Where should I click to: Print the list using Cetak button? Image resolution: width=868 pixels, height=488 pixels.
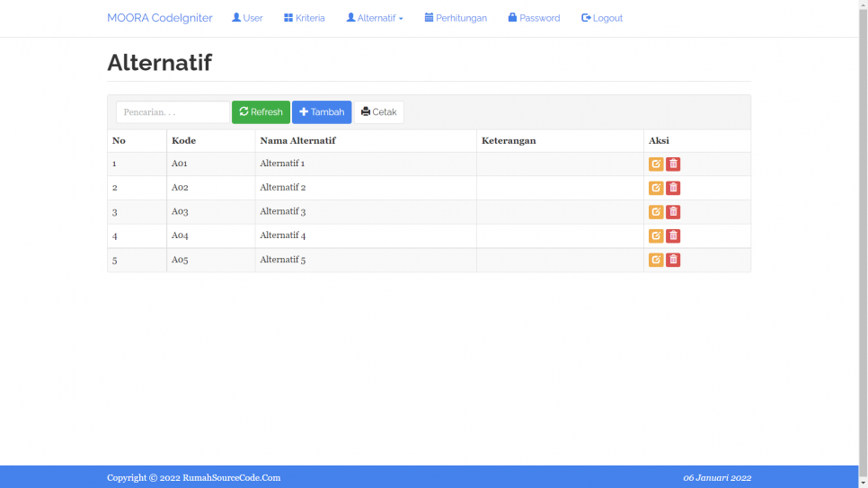(x=378, y=112)
